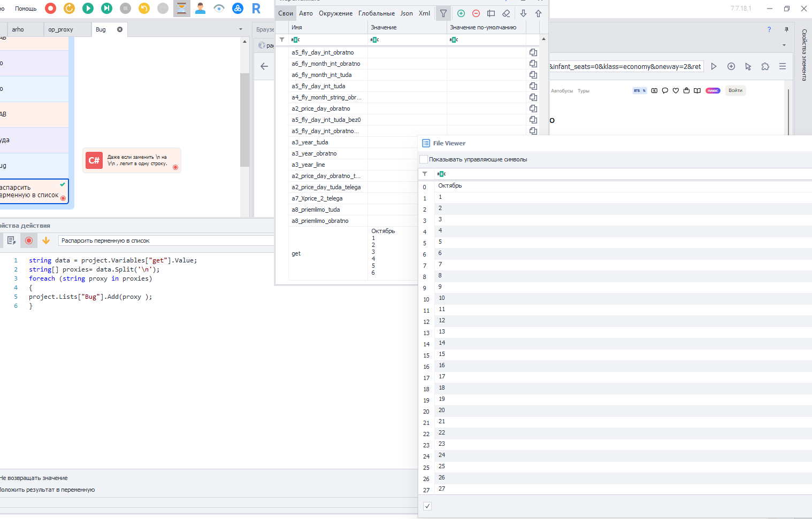The width and height of the screenshot is (812, 519).
Task: Select the Глобальные variables tab
Action: click(377, 13)
